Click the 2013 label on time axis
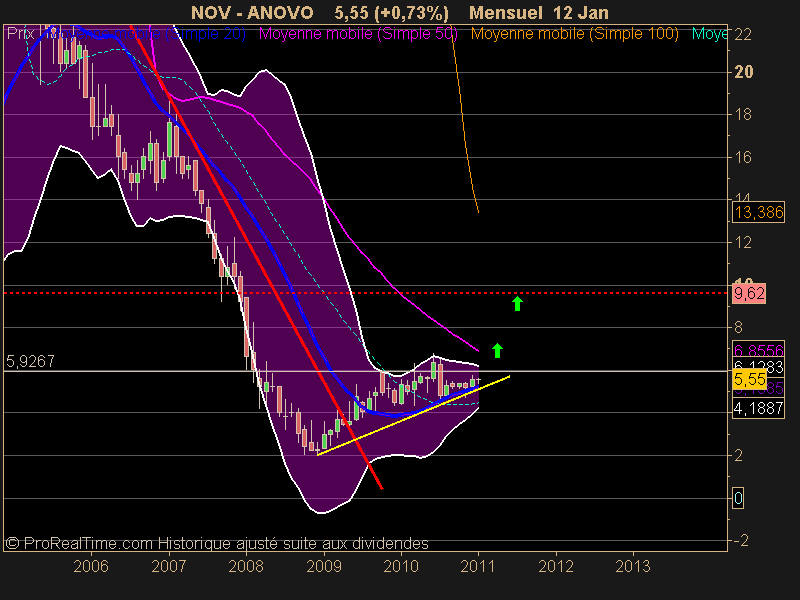This screenshot has width=800, height=600. (x=633, y=566)
